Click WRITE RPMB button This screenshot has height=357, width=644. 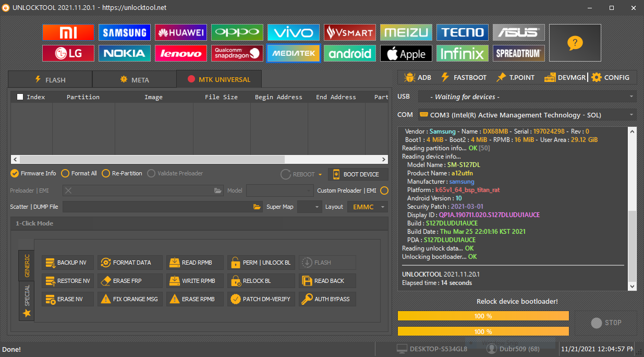pos(195,281)
